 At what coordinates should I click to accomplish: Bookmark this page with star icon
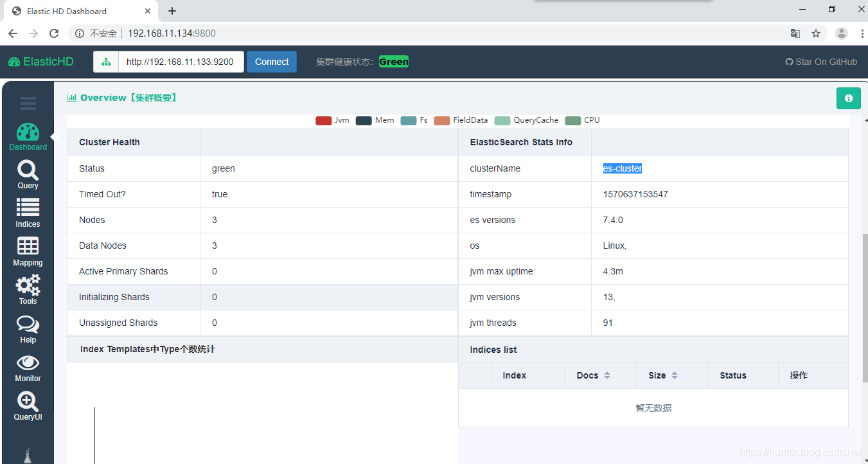tap(816, 33)
